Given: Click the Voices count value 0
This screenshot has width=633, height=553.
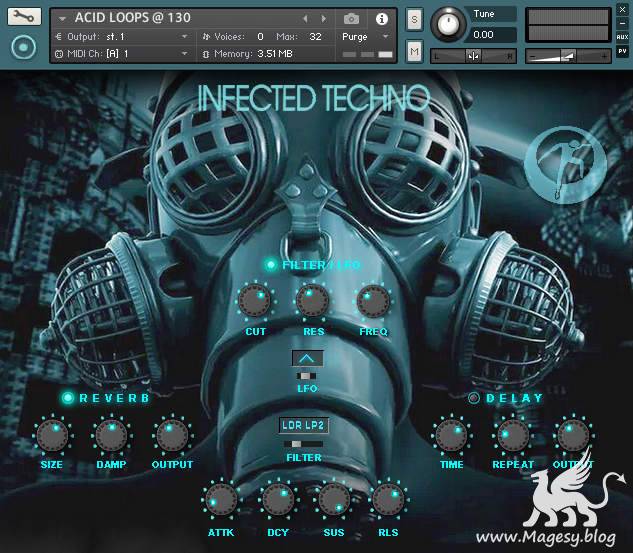Looking at the screenshot, I should 260,37.
